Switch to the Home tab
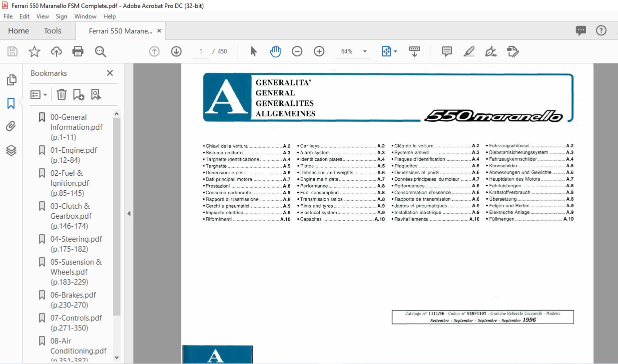The width and height of the screenshot is (618, 364). [x=18, y=30]
